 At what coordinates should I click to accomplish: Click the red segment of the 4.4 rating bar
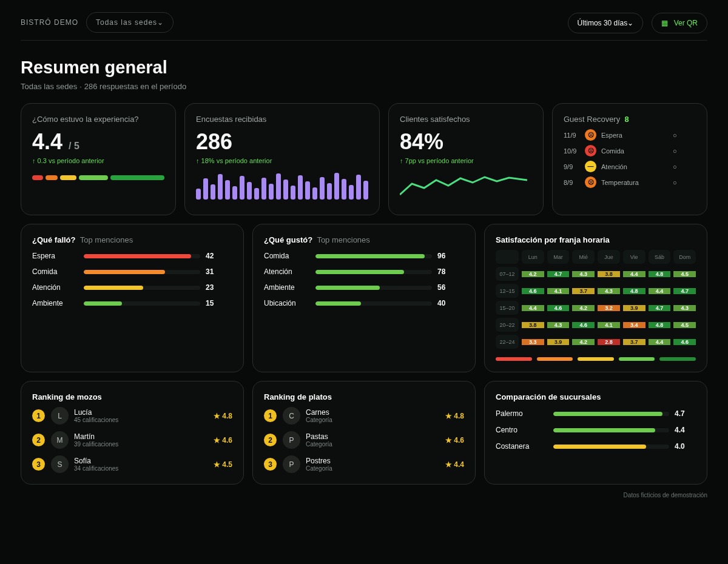click(x=38, y=178)
